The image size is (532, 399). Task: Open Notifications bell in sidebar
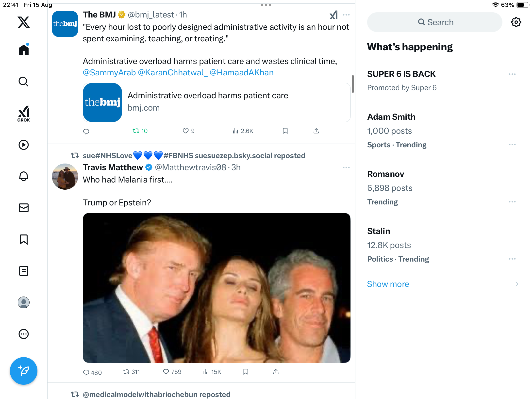[24, 176]
